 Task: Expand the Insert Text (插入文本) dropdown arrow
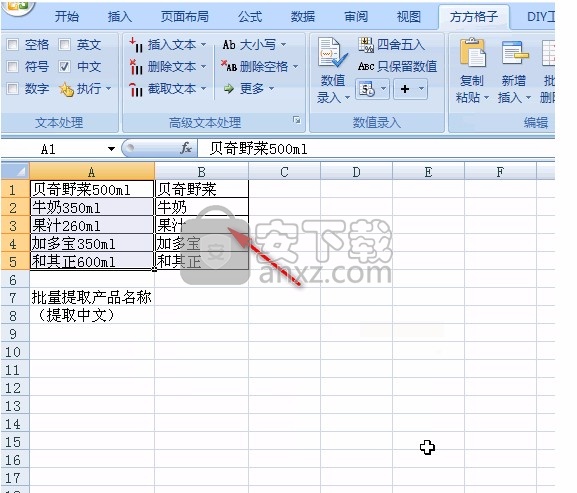point(203,45)
